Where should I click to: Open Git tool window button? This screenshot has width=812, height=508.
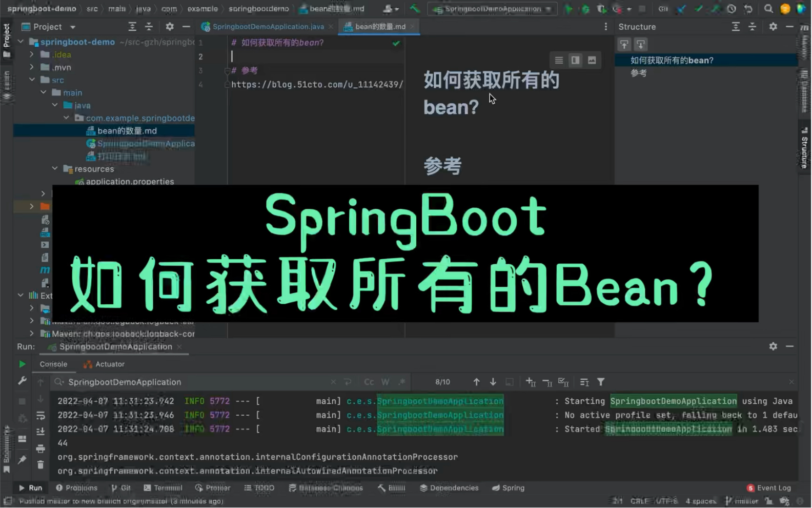[x=121, y=488]
